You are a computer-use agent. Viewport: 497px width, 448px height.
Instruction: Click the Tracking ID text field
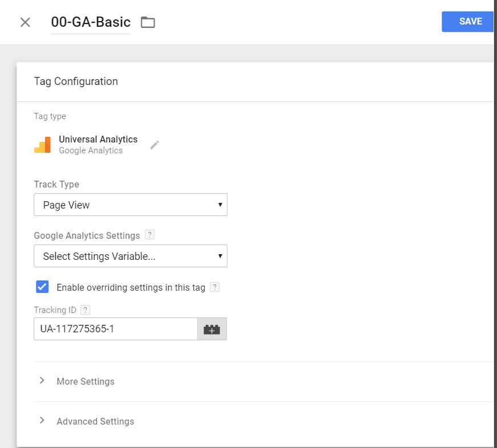pos(116,329)
